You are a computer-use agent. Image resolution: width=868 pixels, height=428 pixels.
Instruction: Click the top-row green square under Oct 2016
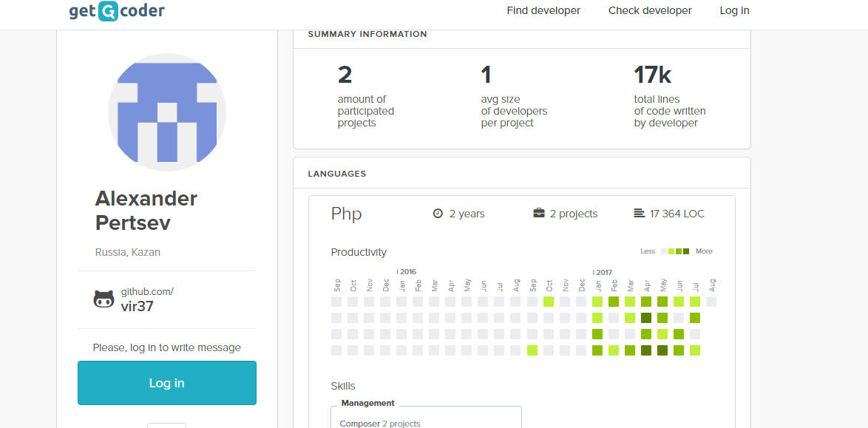[x=549, y=302]
